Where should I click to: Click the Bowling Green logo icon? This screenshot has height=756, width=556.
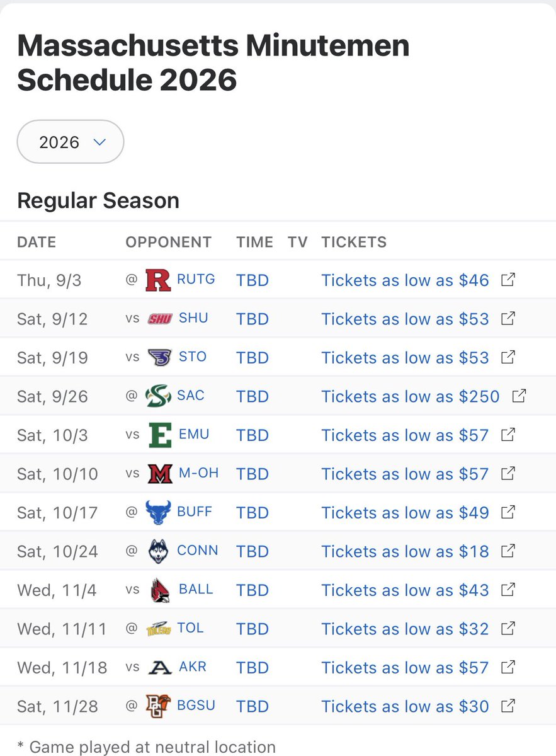pyautogui.click(x=158, y=706)
